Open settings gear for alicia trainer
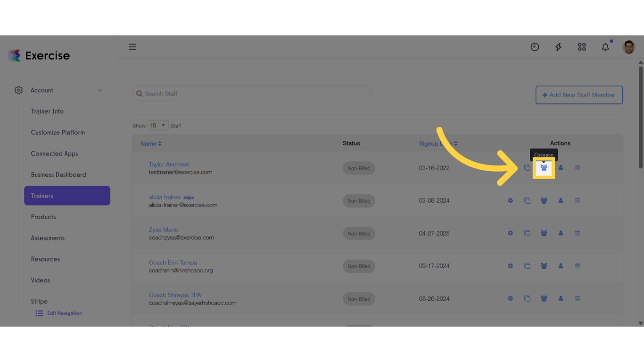This screenshot has height=362, width=644. [510, 200]
